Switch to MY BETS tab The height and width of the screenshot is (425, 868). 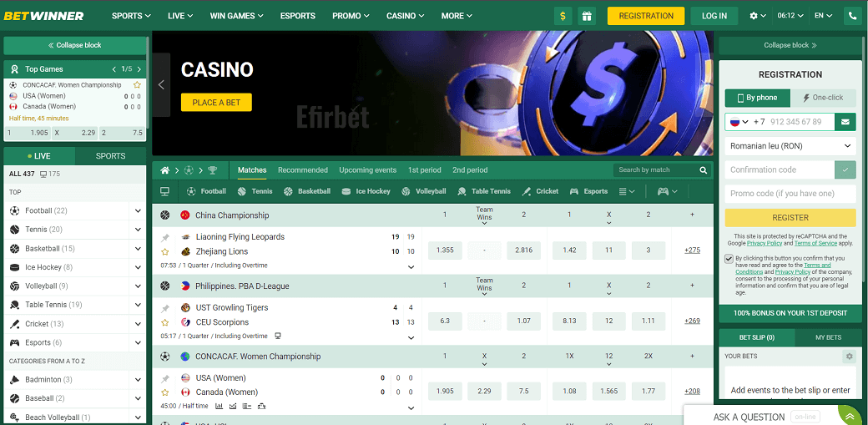828,337
